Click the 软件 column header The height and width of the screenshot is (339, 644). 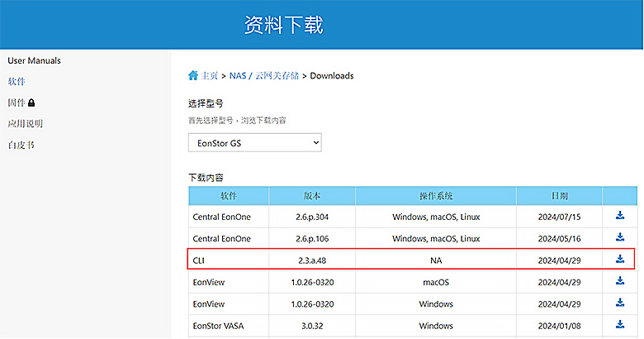[229, 196]
